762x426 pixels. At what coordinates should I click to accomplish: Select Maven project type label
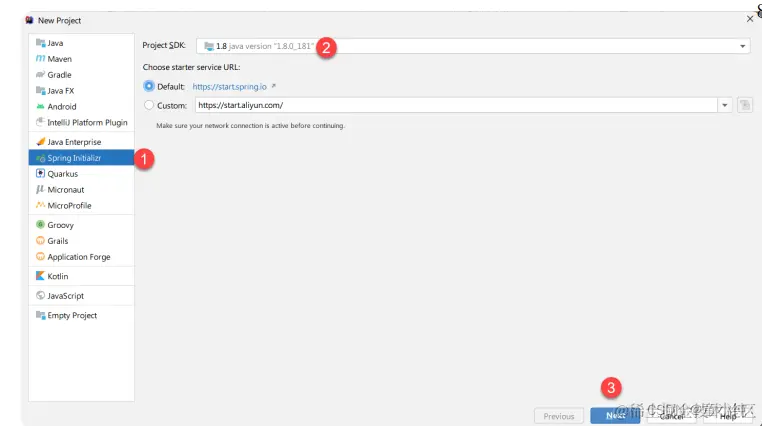tap(59, 59)
